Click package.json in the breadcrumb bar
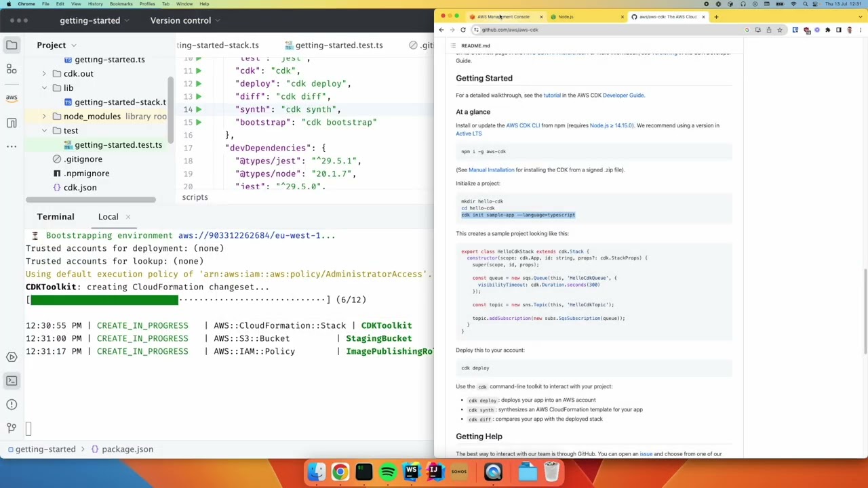Viewport: 868px width, 488px height. (x=122, y=449)
